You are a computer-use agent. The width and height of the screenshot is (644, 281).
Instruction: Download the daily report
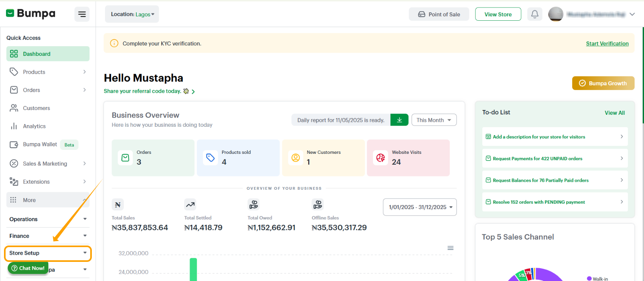coord(399,120)
